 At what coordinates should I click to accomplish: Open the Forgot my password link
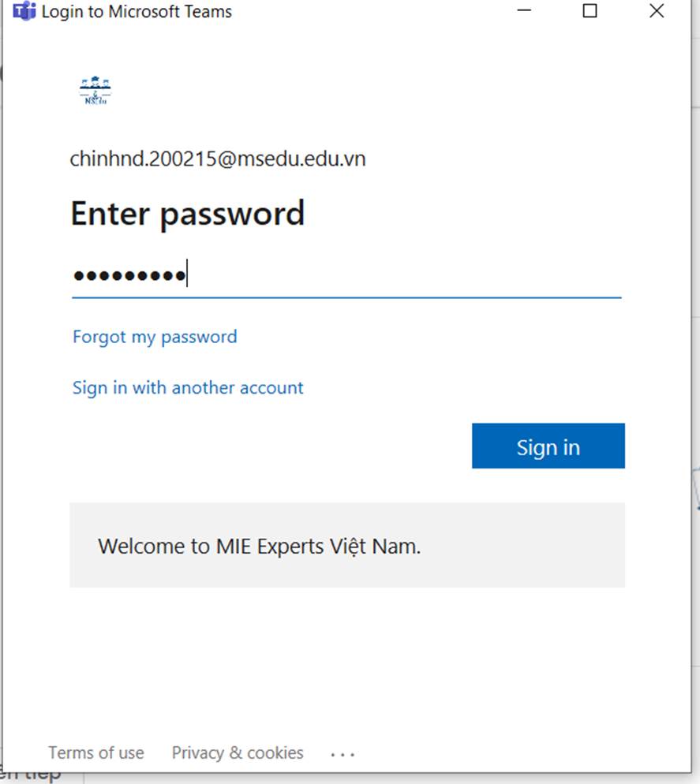tap(155, 337)
